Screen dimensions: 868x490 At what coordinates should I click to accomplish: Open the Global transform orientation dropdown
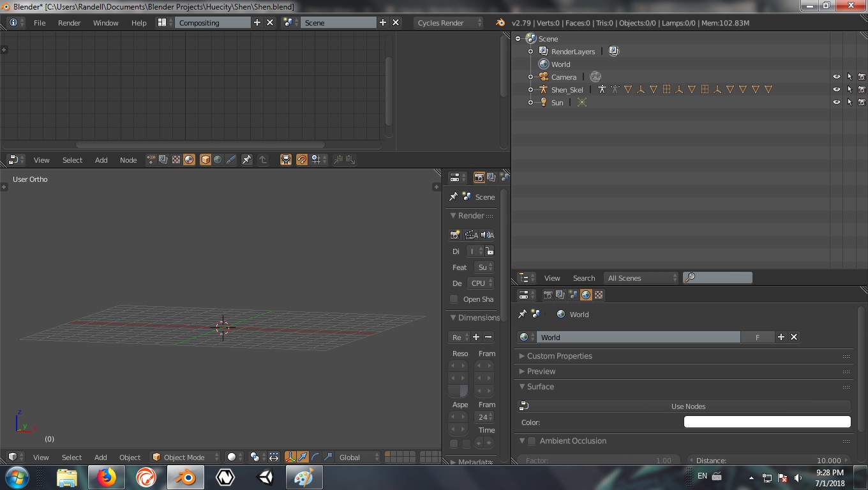(358, 457)
